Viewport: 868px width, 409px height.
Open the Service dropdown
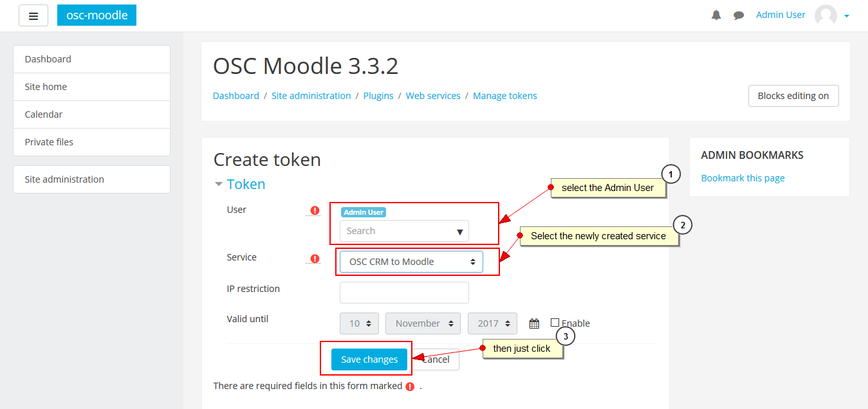[x=411, y=262]
